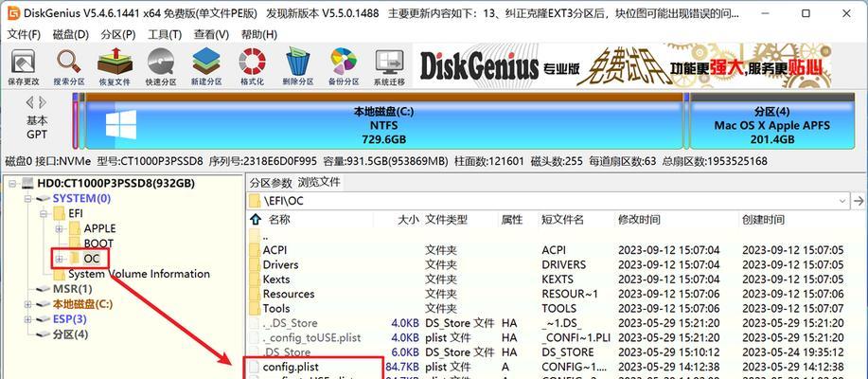This screenshot has width=868, height=379.
Task: Open Backup Partition (备份分区) tool
Action: click(344, 67)
